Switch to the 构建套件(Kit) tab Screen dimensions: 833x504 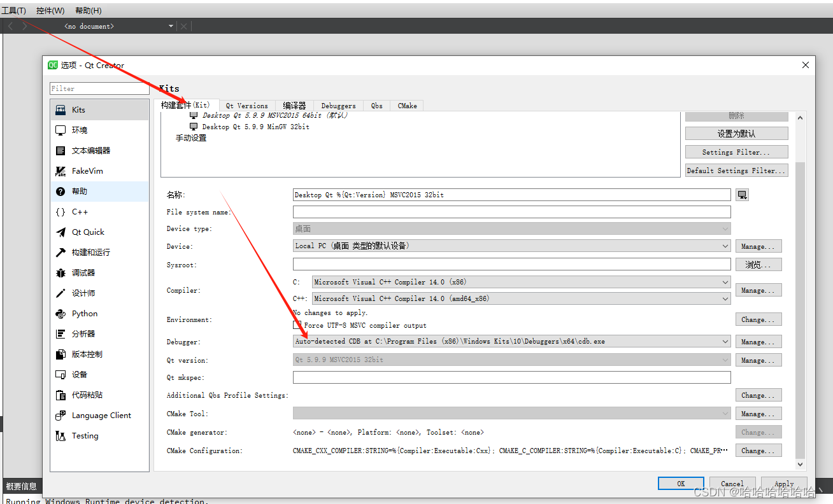pos(185,105)
